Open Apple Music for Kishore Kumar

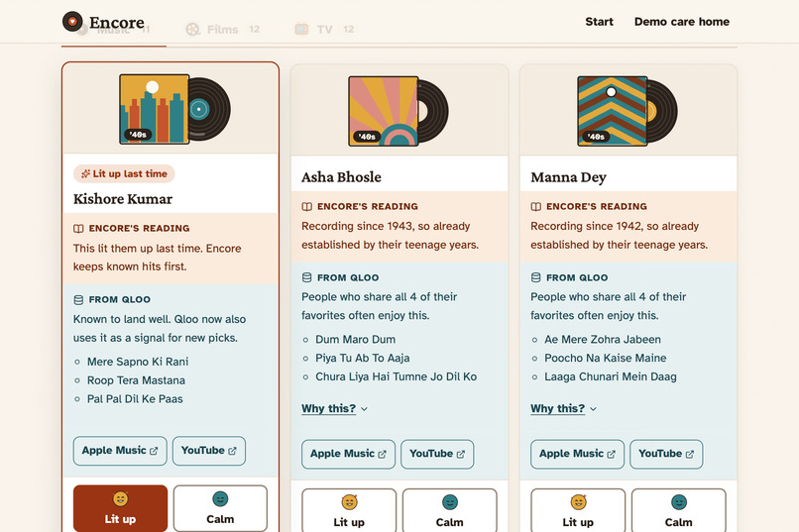pos(120,451)
